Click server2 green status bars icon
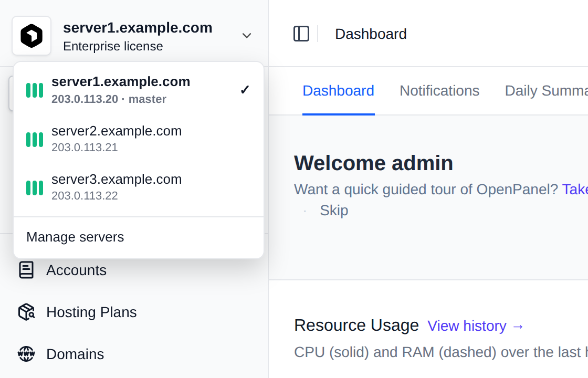588x378 pixels. 35,140
